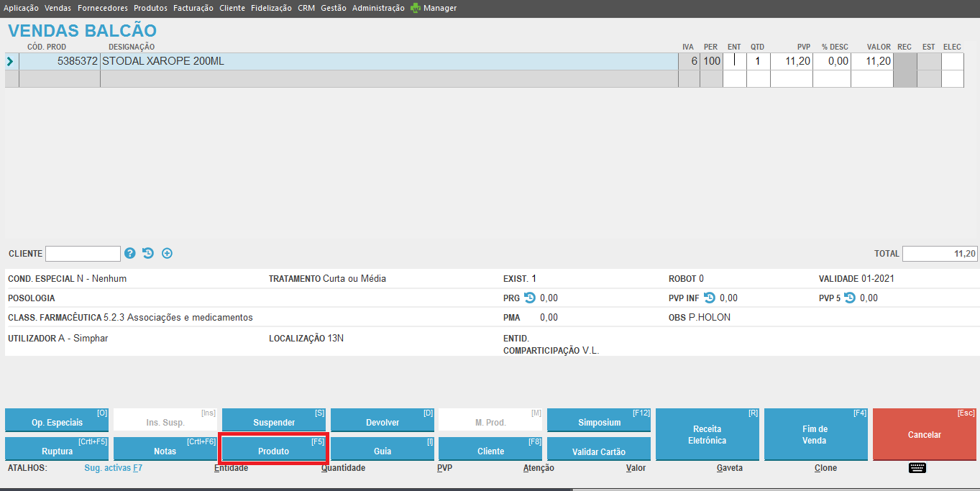Click the PVP 5 history icon
The height and width of the screenshot is (491, 980).
click(x=850, y=298)
